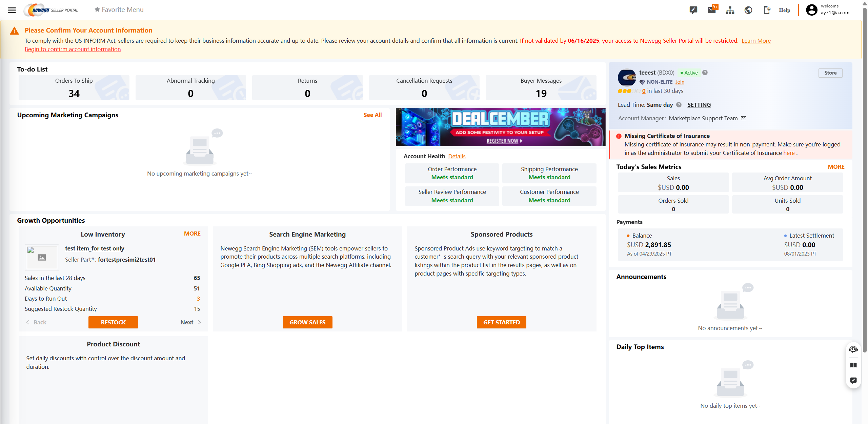Image resolution: width=868 pixels, height=424 pixels.
Task: Click the red Missing Certificate alert icon
Action: (x=619, y=136)
